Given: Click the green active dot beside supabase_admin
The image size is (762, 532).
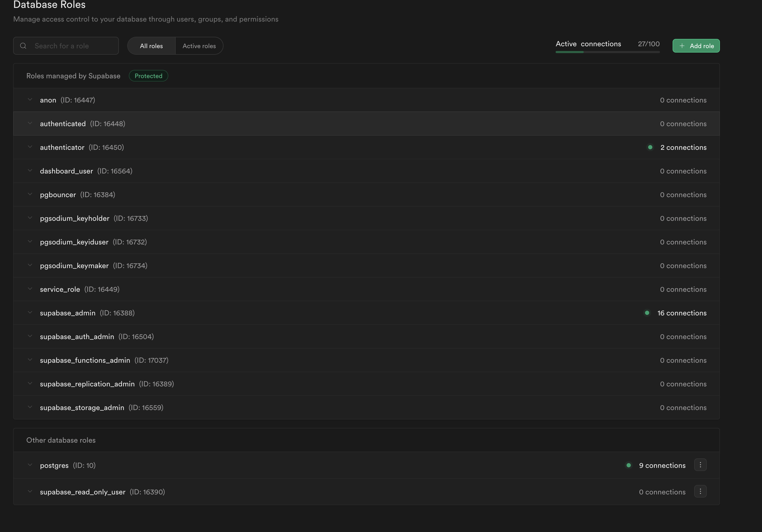Looking at the screenshot, I should pyautogui.click(x=647, y=313).
